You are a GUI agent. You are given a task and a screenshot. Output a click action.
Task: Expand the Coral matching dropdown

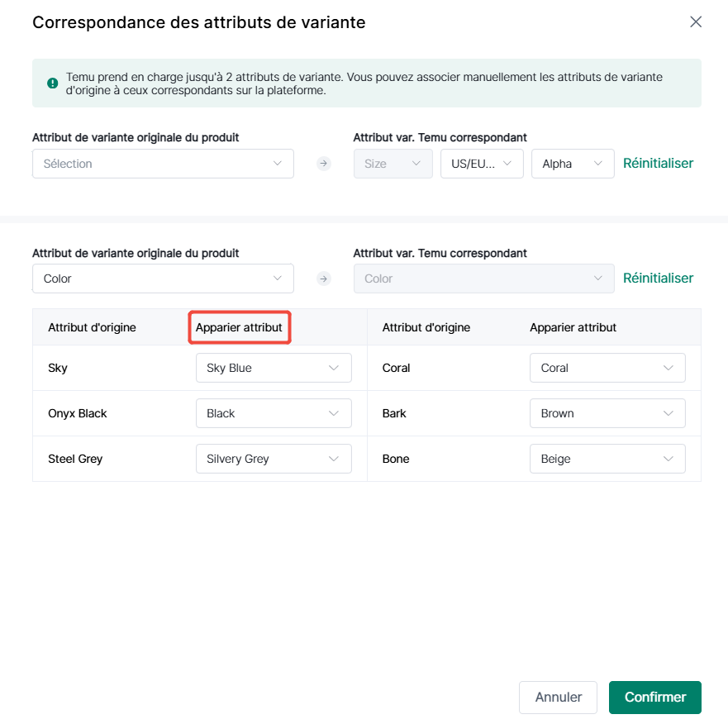point(607,368)
